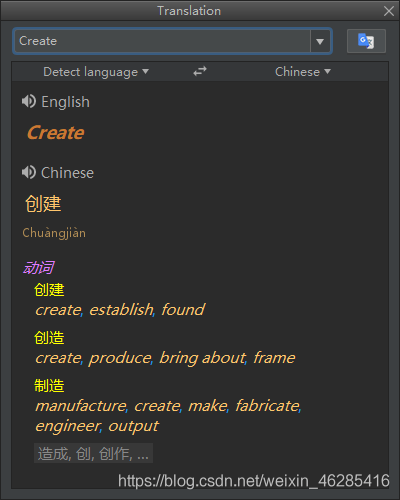Viewport: 400px width, 500px height.
Task: Click the yellow 创造 dictionary entry
Action: tap(49, 338)
